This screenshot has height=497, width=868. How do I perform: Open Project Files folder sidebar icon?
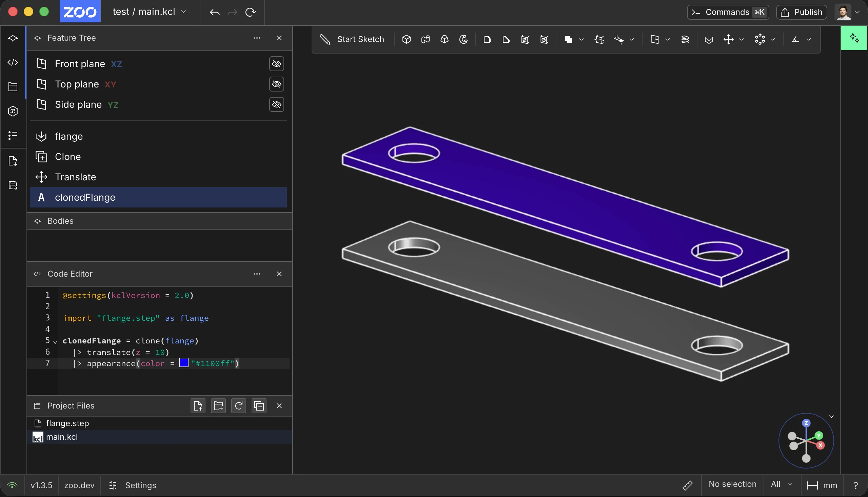tap(13, 87)
